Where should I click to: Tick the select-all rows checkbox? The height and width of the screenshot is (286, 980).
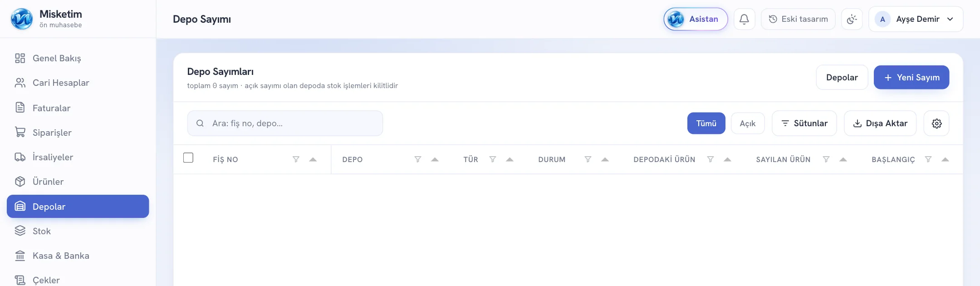[x=188, y=158]
